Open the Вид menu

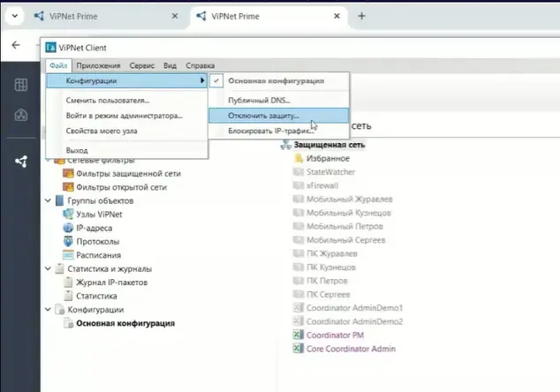[170, 65]
